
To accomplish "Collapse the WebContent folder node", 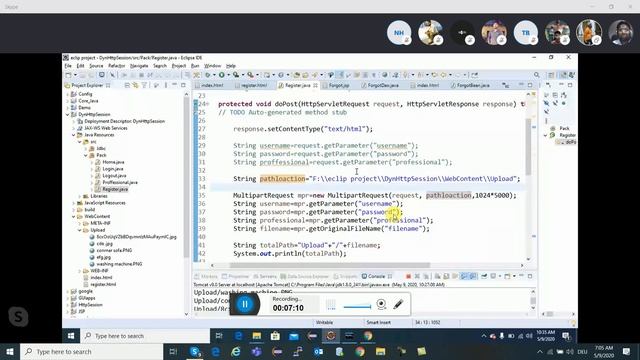I will [74, 217].
